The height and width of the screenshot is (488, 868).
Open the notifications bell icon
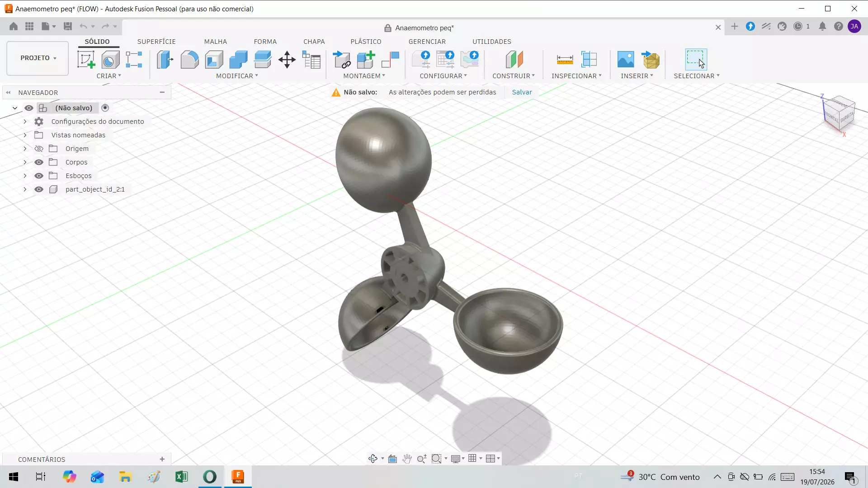click(822, 26)
